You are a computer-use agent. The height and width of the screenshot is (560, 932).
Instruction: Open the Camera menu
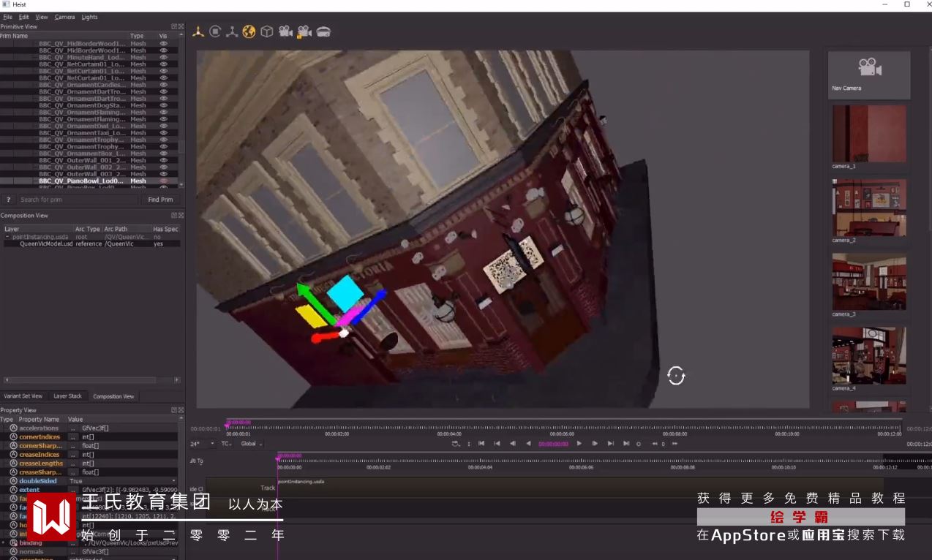coord(64,17)
